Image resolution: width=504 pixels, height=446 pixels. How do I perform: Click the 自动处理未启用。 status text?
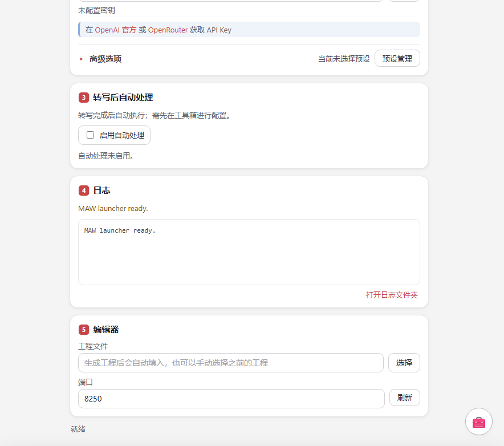[105, 156]
